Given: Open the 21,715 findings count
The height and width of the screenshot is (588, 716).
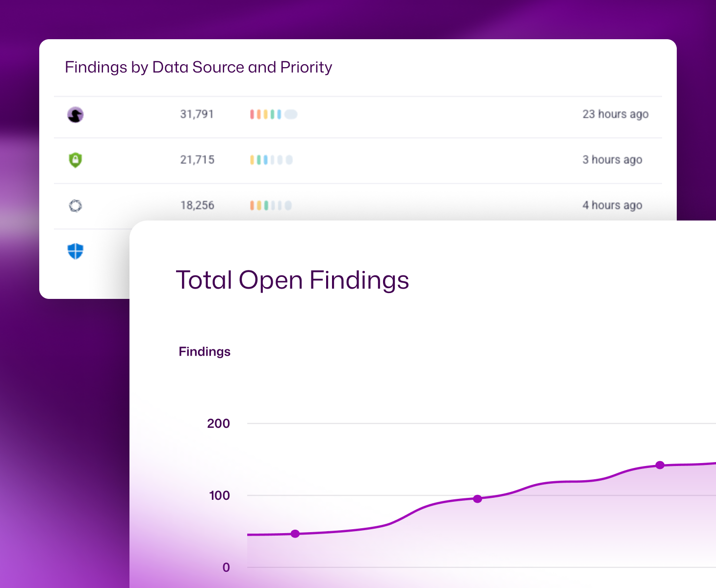Looking at the screenshot, I should pos(197,160).
